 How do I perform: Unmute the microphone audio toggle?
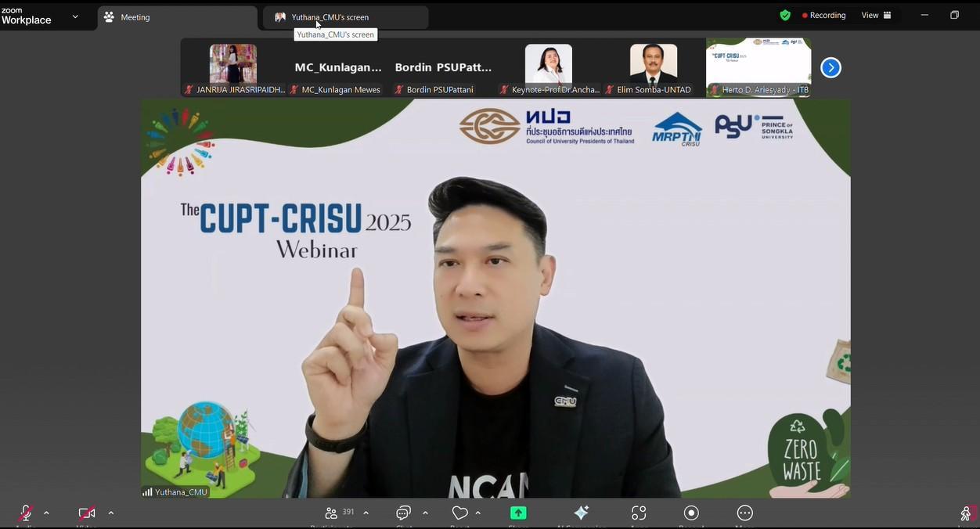click(26, 513)
